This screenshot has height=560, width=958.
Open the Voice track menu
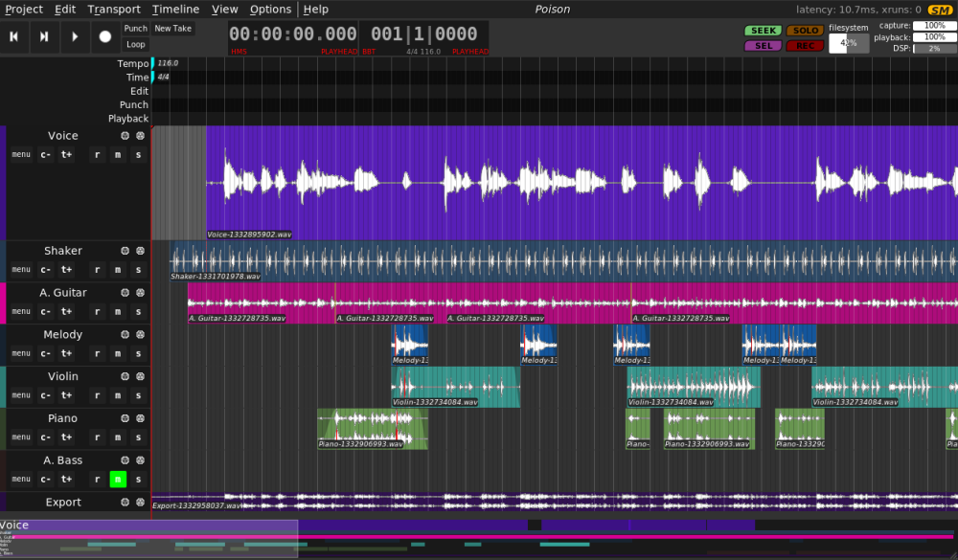(19, 154)
